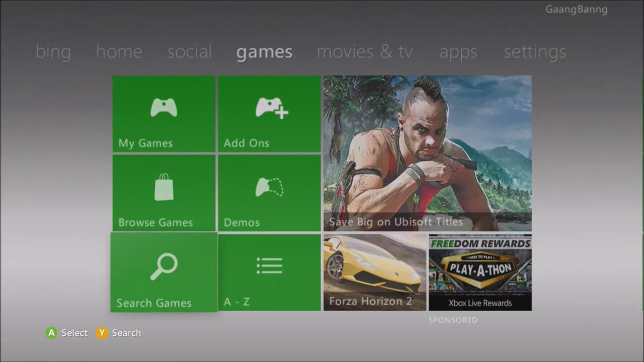Open the Save Big on Ubisoft Titles banner
Screen dimensions: 644x362
[428, 153]
